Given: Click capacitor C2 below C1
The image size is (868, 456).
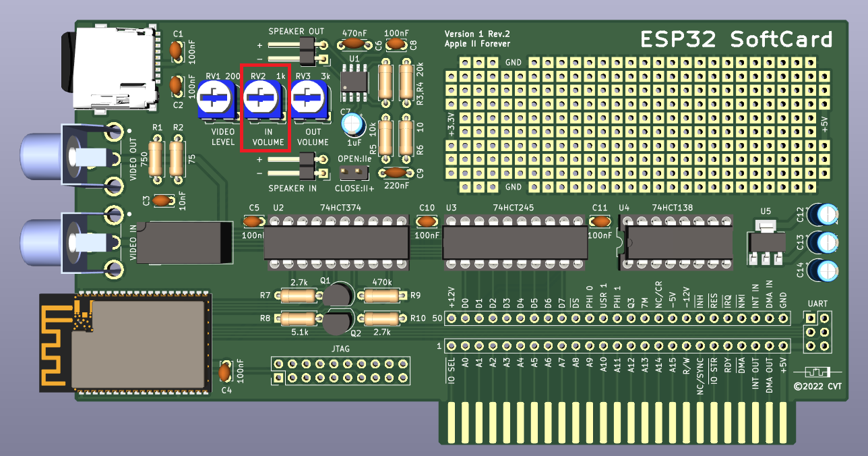Looking at the screenshot, I should (x=176, y=86).
